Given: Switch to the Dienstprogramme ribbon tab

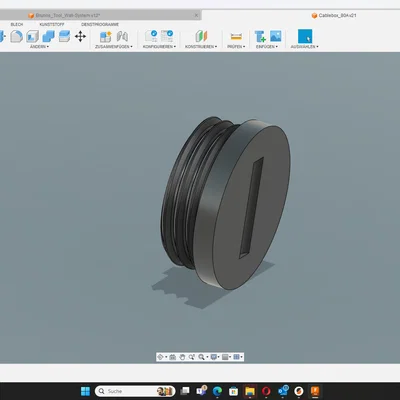Looking at the screenshot, I should coord(100,24).
